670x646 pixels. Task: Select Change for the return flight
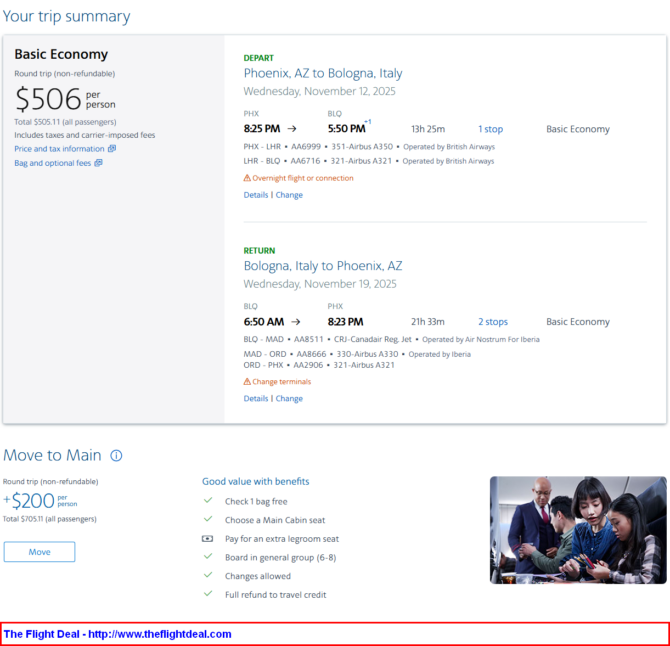289,399
